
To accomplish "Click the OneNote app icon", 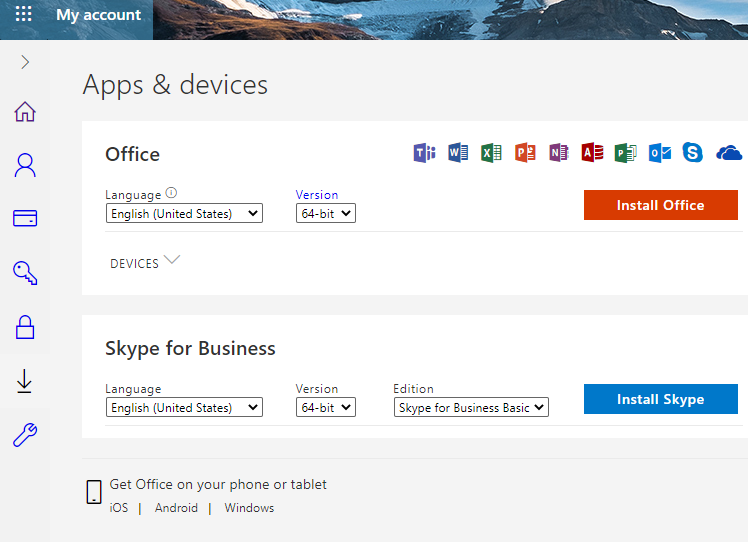I will coord(559,153).
